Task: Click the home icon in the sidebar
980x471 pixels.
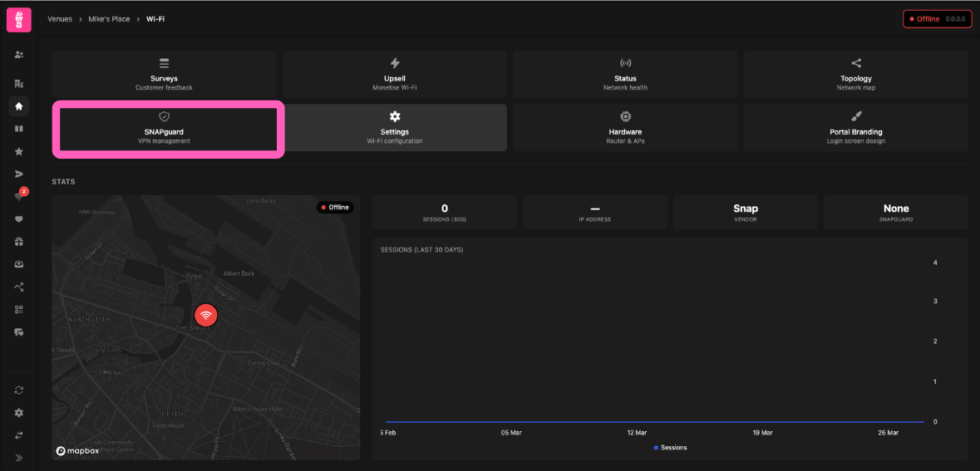Action: [18, 106]
